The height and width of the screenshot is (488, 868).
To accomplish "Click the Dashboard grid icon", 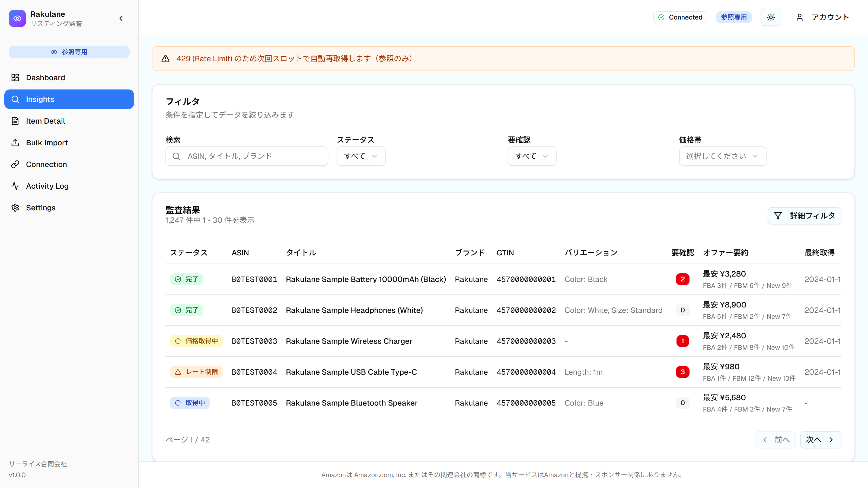I will [x=15, y=78].
